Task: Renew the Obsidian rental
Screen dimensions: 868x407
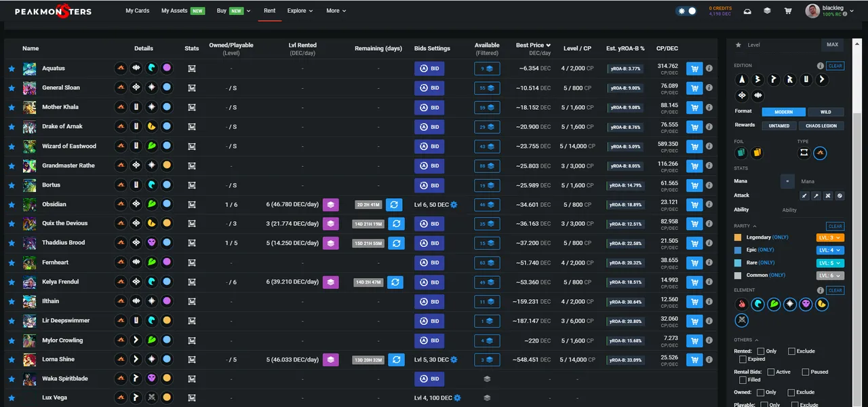Action: click(x=394, y=204)
